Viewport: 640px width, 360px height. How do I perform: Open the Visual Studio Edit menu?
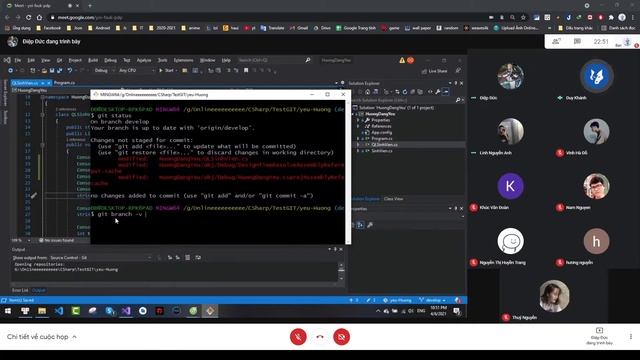coord(31,60)
